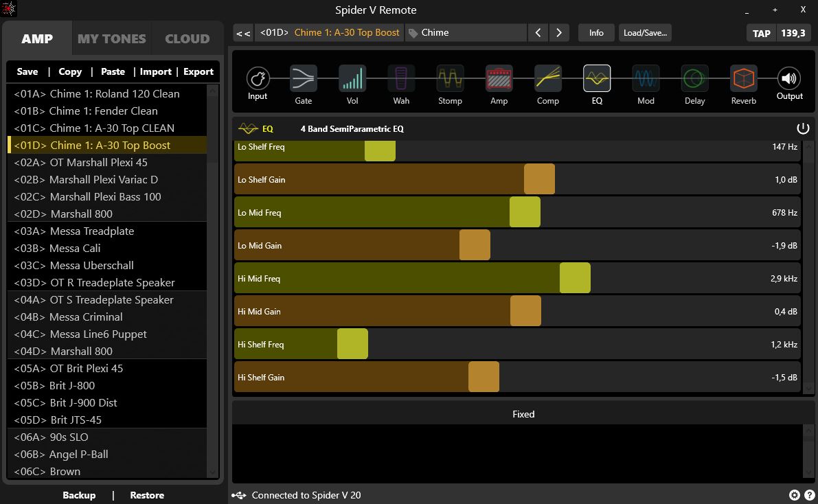Click the USB connection icon
The width and height of the screenshot is (818, 504).
click(x=239, y=495)
